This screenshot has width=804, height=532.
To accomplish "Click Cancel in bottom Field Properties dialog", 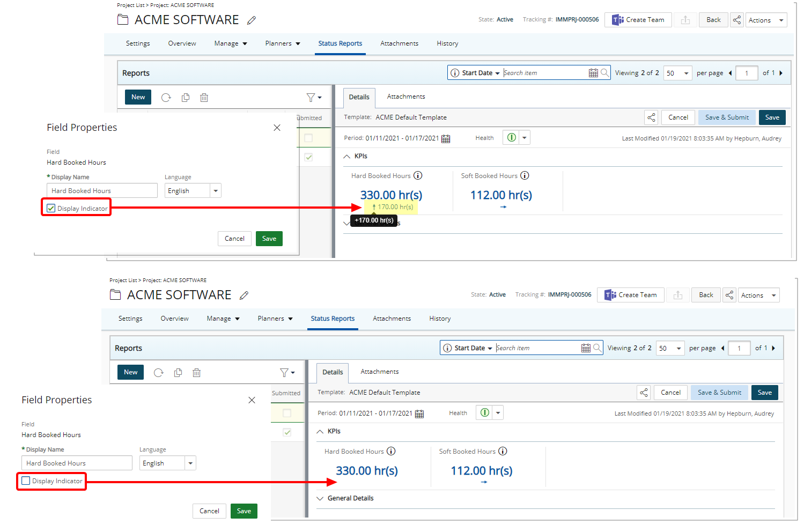I will point(209,511).
